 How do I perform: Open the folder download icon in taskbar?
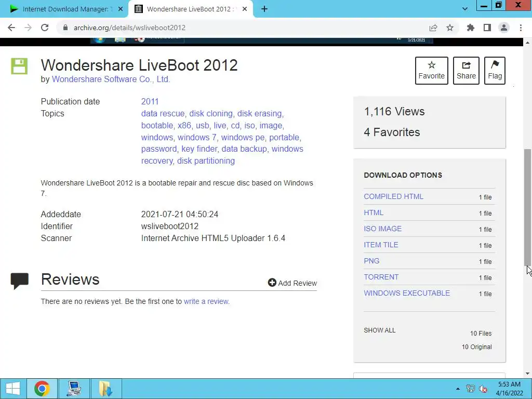pyautogui.click(x=106, y=389)
